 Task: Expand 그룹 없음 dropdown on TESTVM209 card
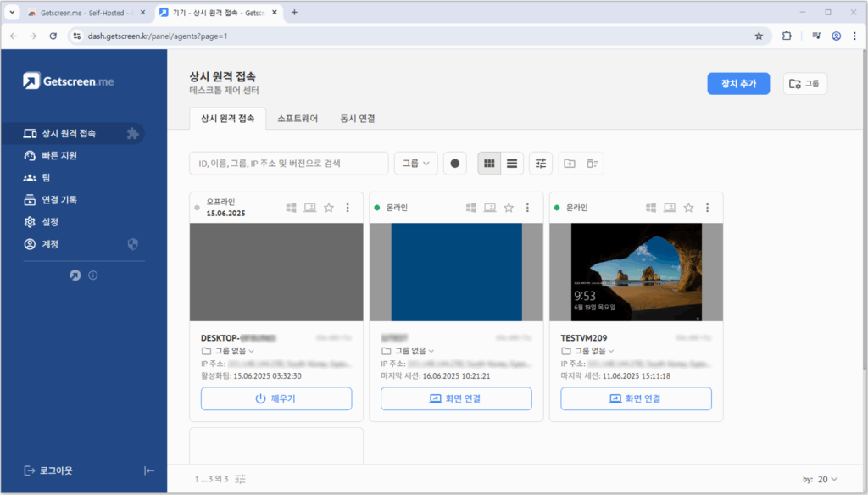pyautogui.click(x=588, y=351)
